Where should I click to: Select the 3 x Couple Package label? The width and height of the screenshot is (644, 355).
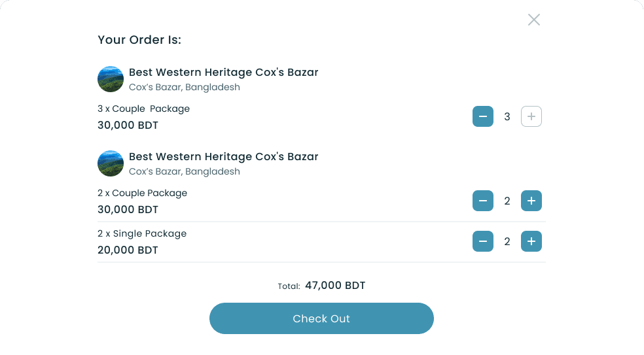tap(143, 109)
